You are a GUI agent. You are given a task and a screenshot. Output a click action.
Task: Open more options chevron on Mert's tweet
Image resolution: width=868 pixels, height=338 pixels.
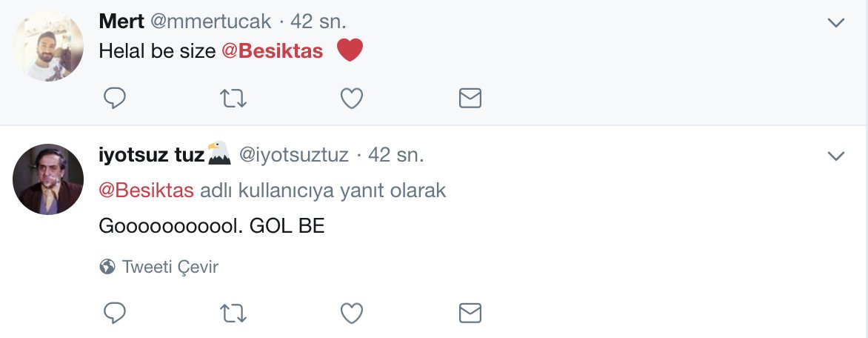[x=835, y=23]
